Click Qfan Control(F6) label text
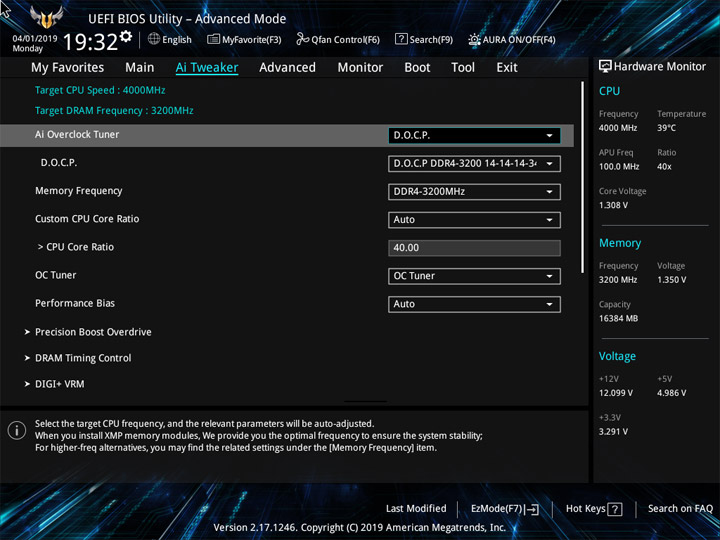This screenshot has width=720, height=540. (345, 40)
